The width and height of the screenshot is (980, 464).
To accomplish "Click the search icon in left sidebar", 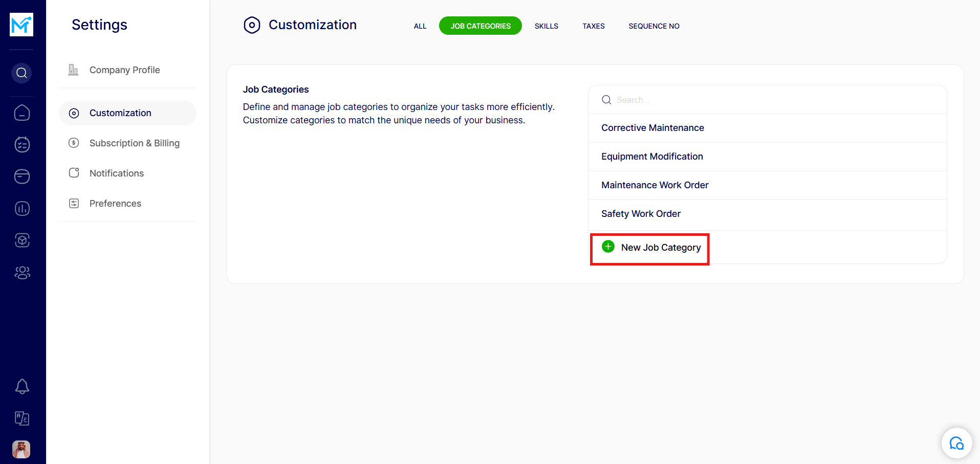I will [21, 73].
